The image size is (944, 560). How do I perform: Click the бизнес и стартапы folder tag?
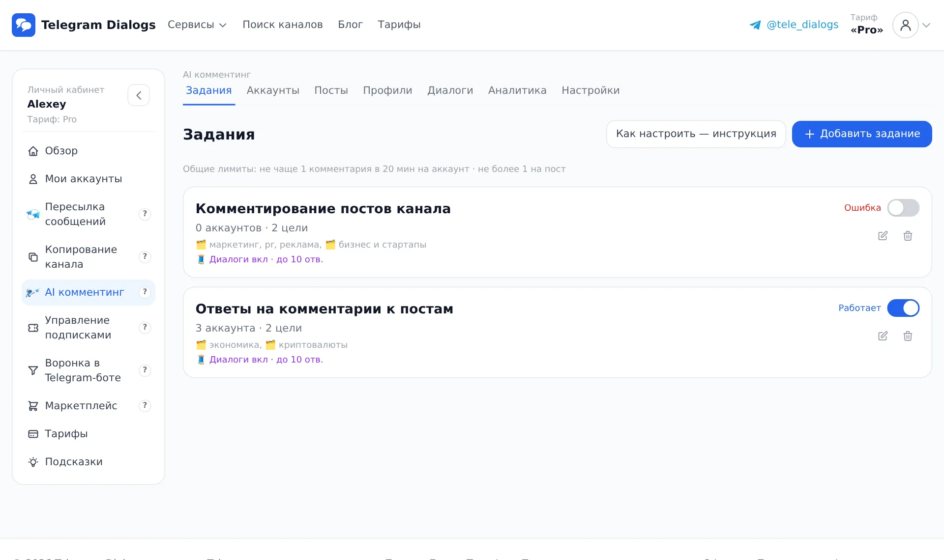376,245
